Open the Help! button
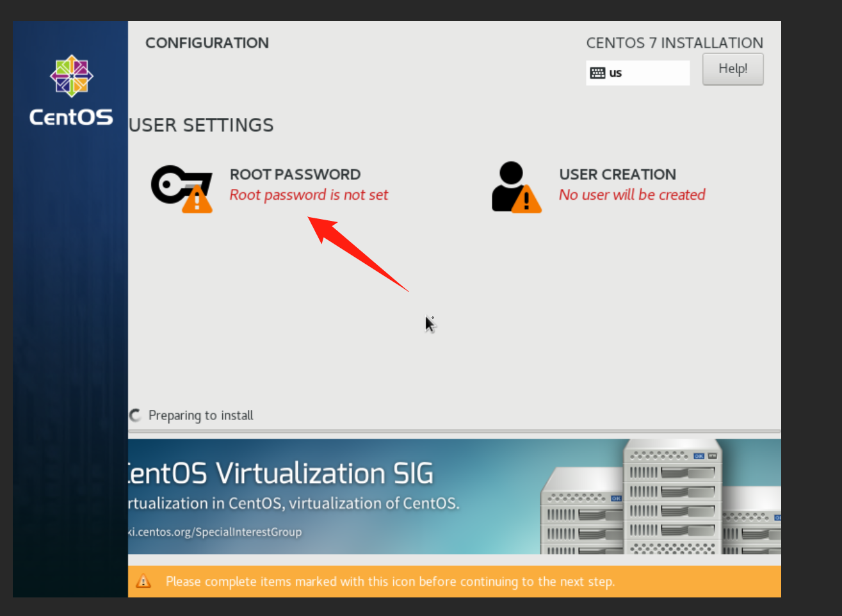The width and height of the screenshot is (842, 616). 733,69
